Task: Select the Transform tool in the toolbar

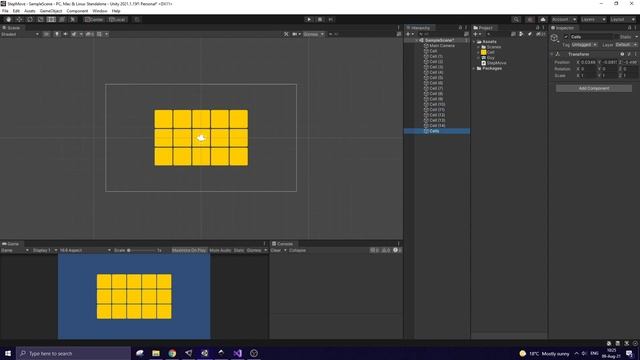Action: (x=62, y=20)
